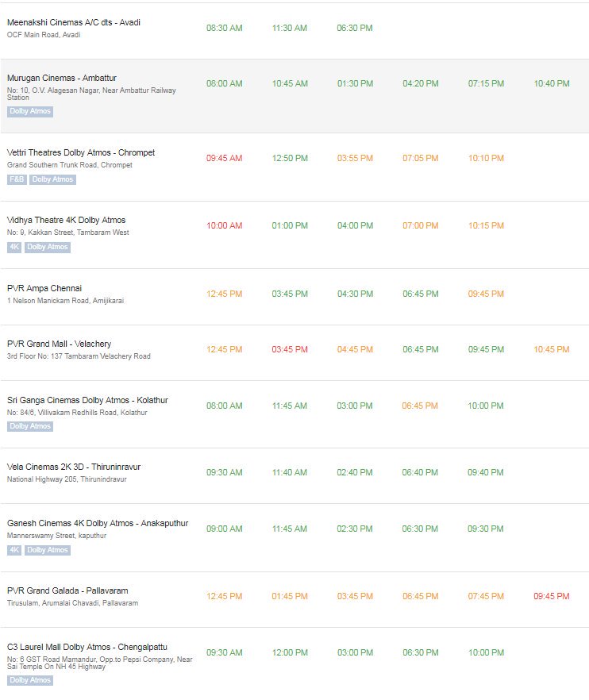Click the 4K tag under Ganesh Cinemas
Screen dimensions: 589x700
click(13, 550)
